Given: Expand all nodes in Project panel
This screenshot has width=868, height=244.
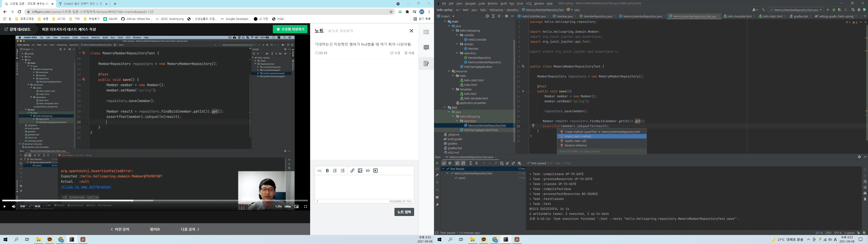Looking at the screenshot, I should click(x=493, y=16).
